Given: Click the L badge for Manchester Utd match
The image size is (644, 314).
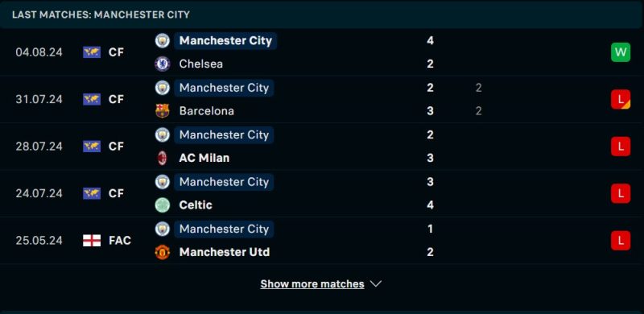Looking at the screenshot, I should coord(621,241).
